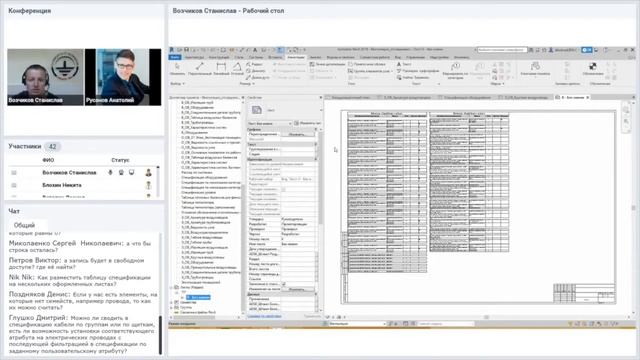640x360 pixels.
Task: Expand the Группы node in project browser
Action: pyautogui.click(x=172, y=307)
